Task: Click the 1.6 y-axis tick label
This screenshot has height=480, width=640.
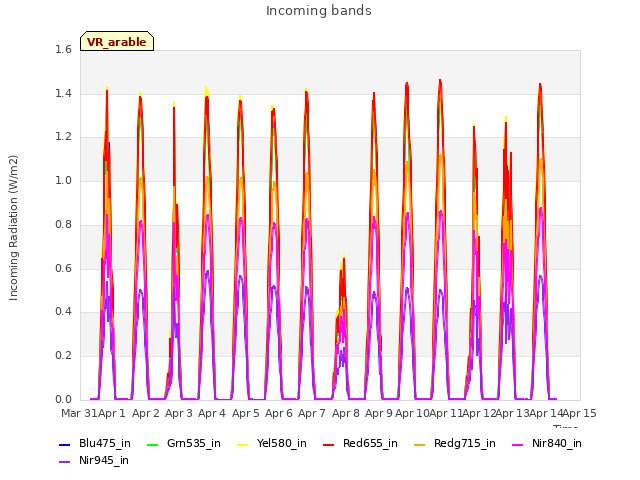Action: (x=63, y=49)
